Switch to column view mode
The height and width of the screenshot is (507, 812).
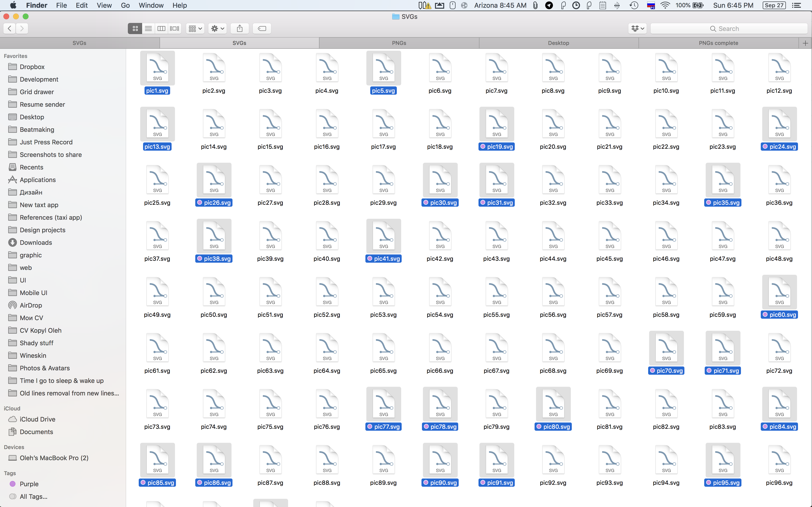point(161,28)
